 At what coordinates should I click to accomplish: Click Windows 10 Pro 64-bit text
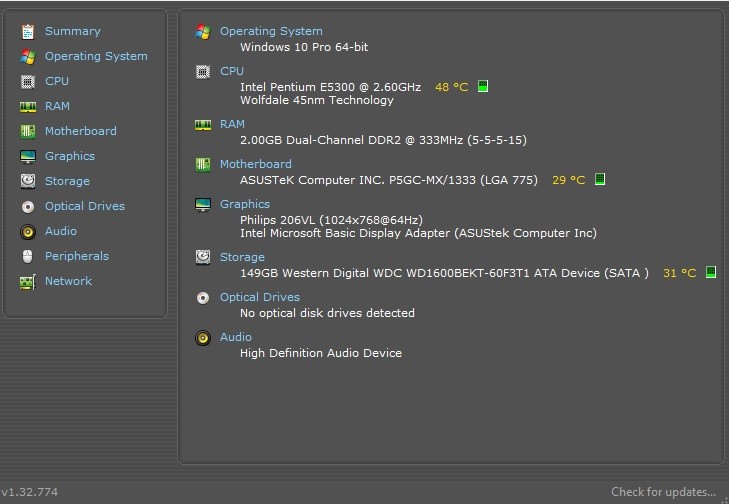(304, 47)
